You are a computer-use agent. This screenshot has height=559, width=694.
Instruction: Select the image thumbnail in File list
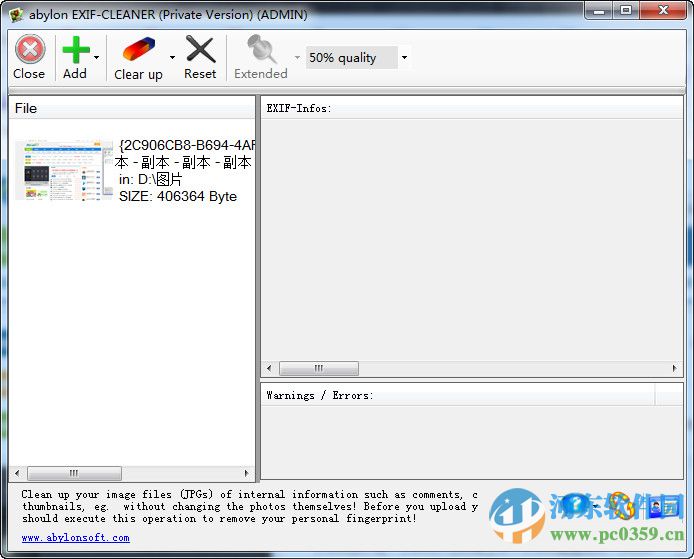(x=64, y=170)
